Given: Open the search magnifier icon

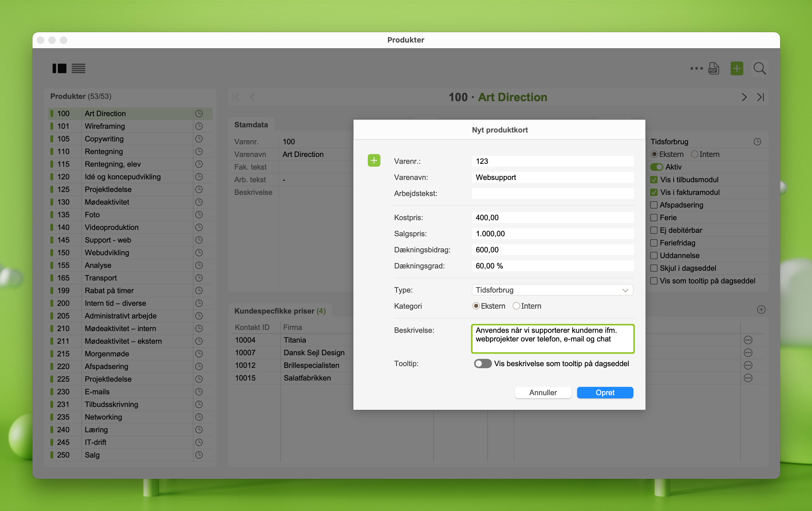Looking at the screenshot, I should pyautogui.click(x=759, y=68).
